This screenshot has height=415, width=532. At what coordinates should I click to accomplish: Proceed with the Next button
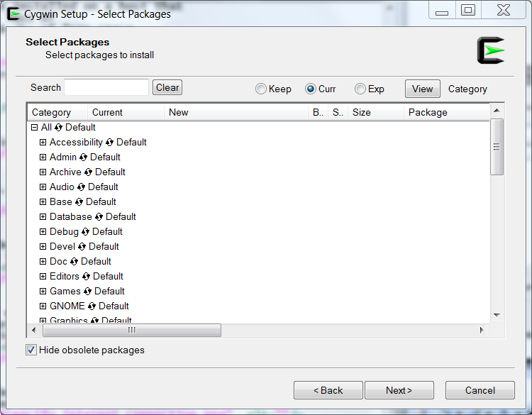pyautogui.click(x=399, y=391)
